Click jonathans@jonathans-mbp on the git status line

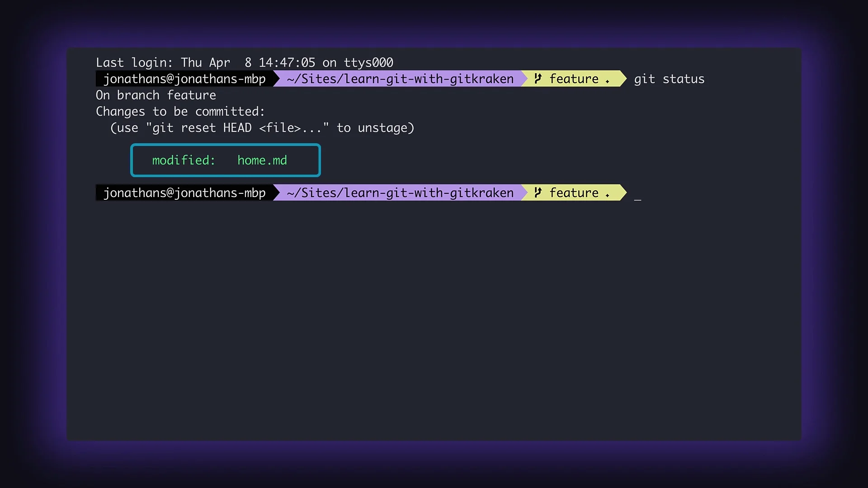tap(184, 79)
